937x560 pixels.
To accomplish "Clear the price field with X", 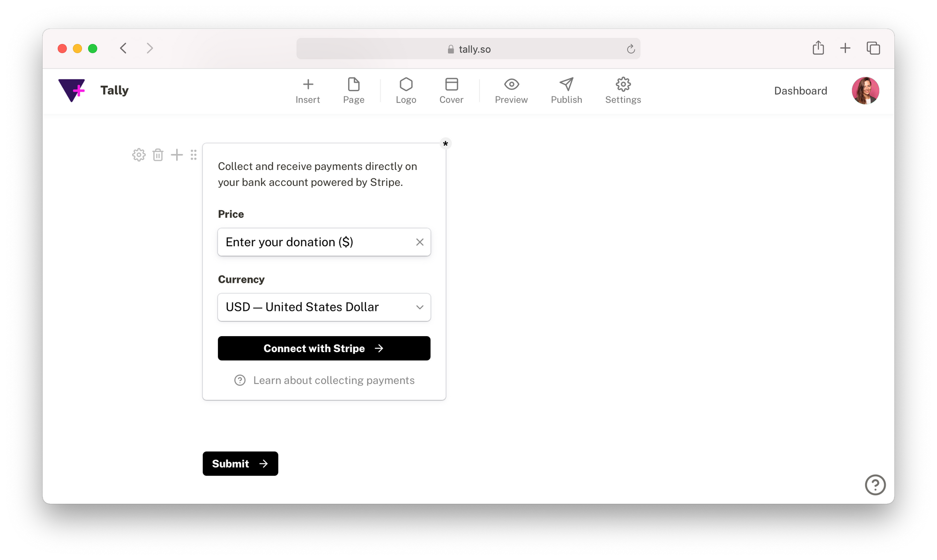I will pyautogui.click(x=420, y=242).
